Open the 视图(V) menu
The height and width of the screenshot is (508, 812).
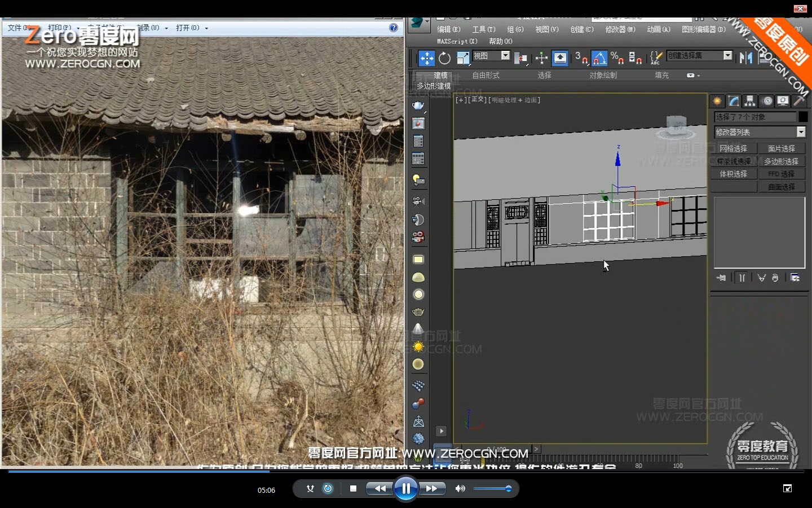coord(547,29)
